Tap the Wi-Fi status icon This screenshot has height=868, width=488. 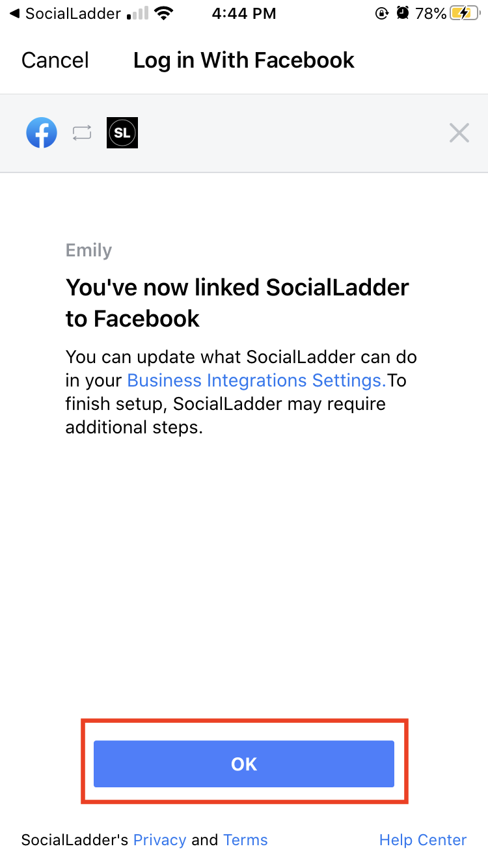point(164,13)
